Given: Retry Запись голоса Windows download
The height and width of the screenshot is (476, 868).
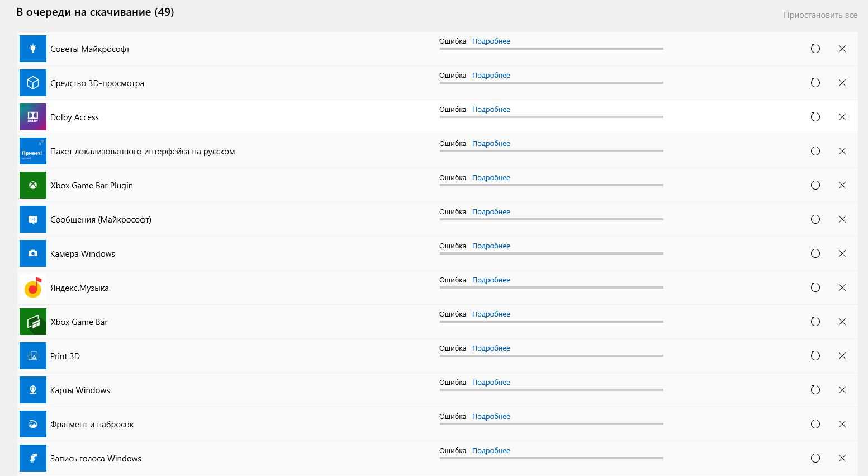Looking at the screenshot, I should (x=815, y=458).
